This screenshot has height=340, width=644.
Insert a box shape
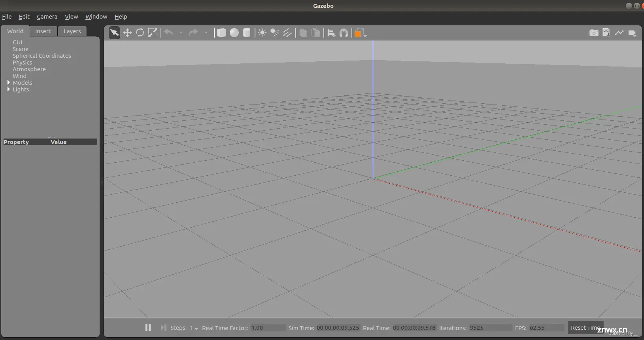(222, 32)
